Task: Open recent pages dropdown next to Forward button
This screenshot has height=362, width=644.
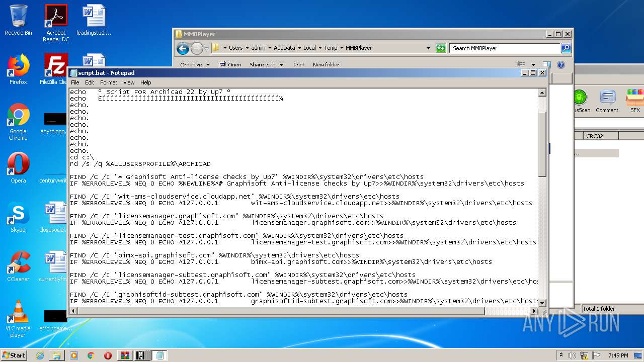Action: coord(206,48)
